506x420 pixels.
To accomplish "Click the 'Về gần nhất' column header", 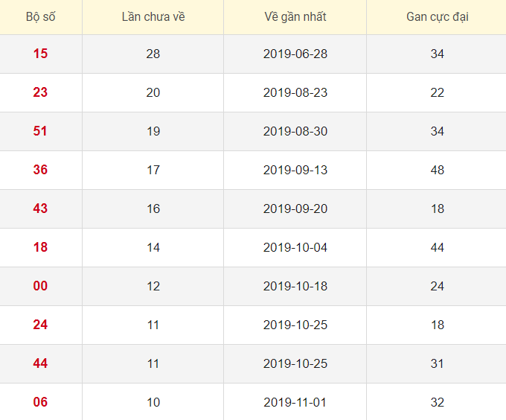I will (295, 16).
